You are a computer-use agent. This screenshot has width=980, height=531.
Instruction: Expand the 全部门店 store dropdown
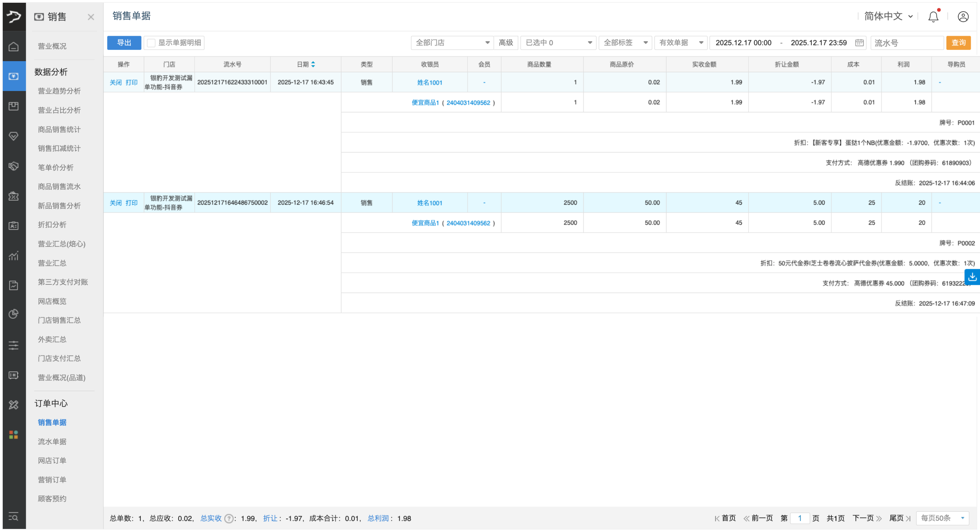point(452,43)
